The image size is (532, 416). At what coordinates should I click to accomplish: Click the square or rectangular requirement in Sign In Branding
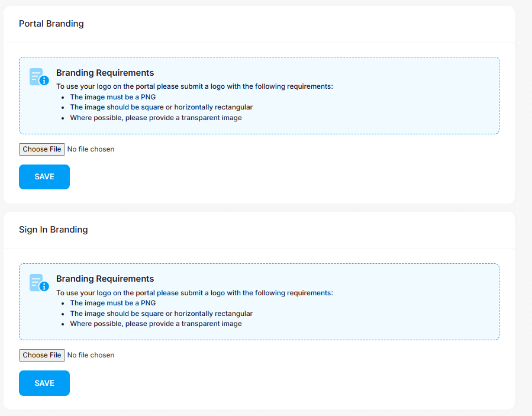coord(161,314)
